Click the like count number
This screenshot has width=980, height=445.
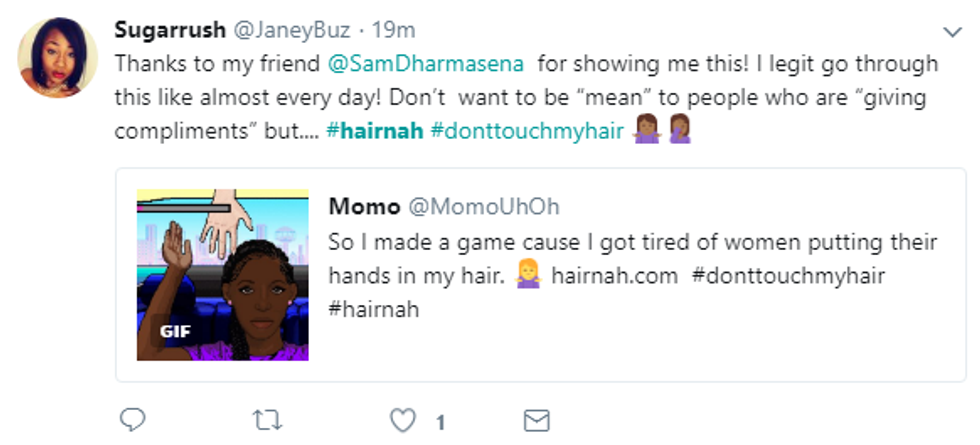440,422
